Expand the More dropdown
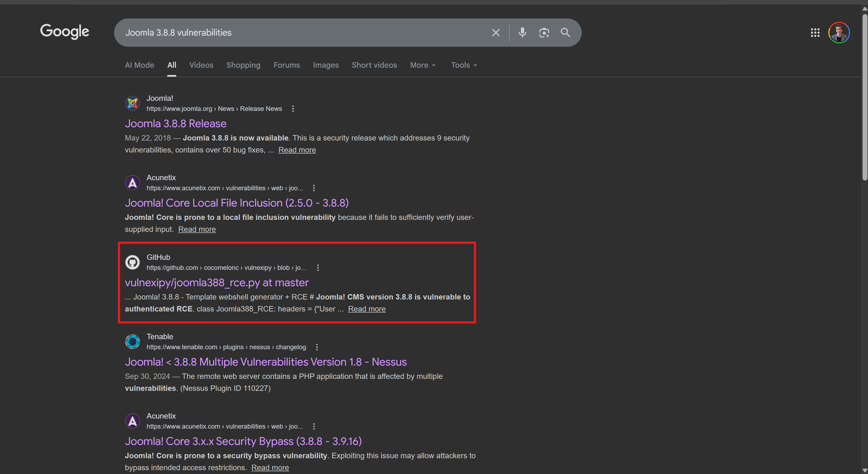The height and width of the screenshot is (474, 868). 423,65
